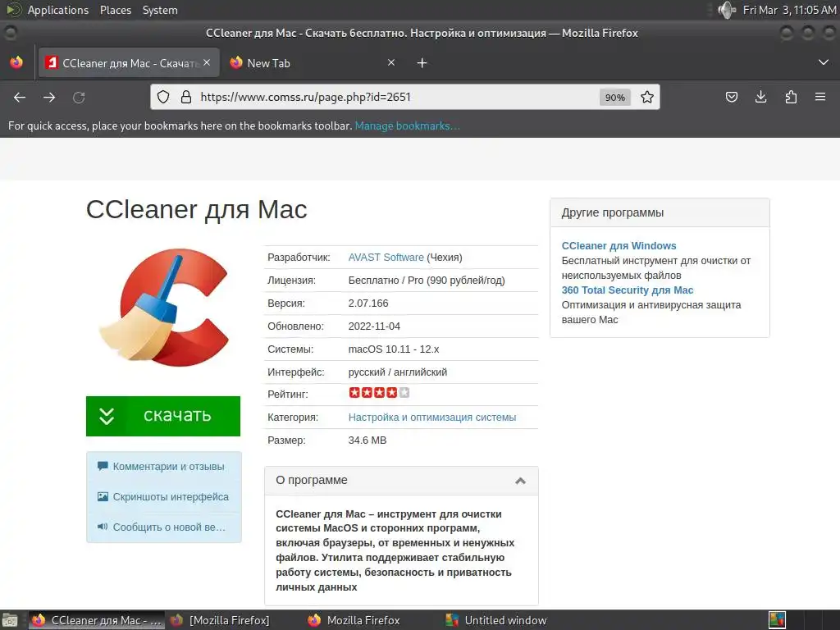Click the star rating icons

coord(379,393)
